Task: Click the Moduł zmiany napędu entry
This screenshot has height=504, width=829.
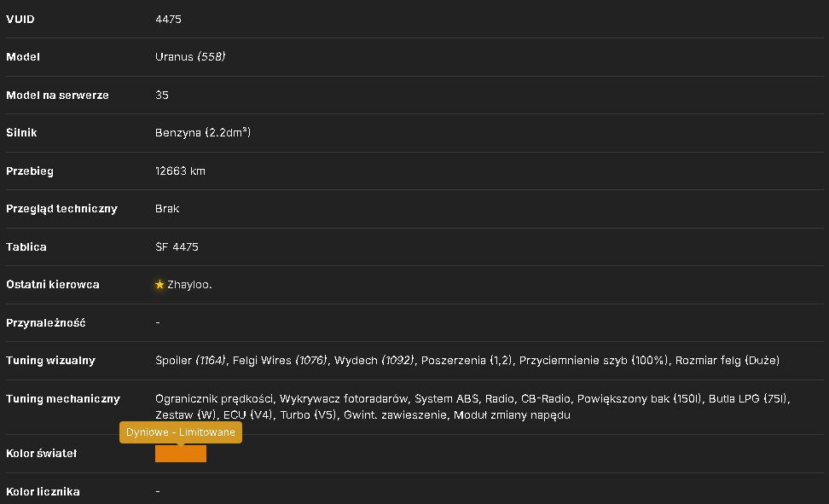Action: (512, 415)
